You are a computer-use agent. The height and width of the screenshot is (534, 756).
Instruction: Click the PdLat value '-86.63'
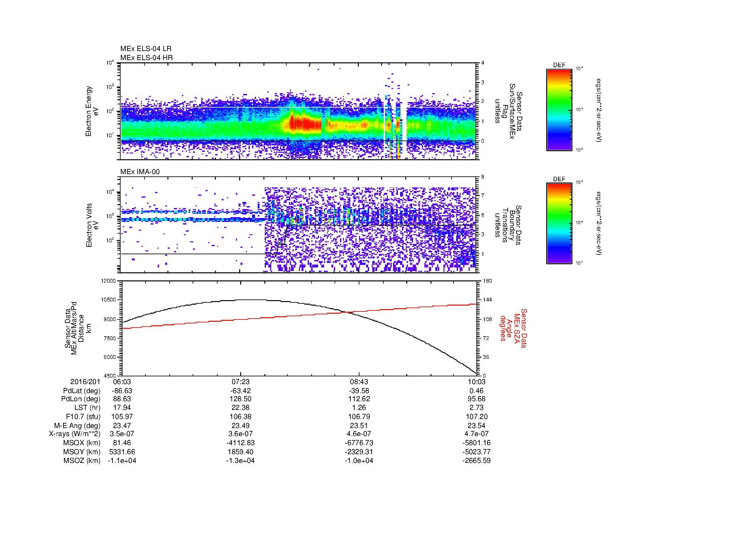(122, 391)
